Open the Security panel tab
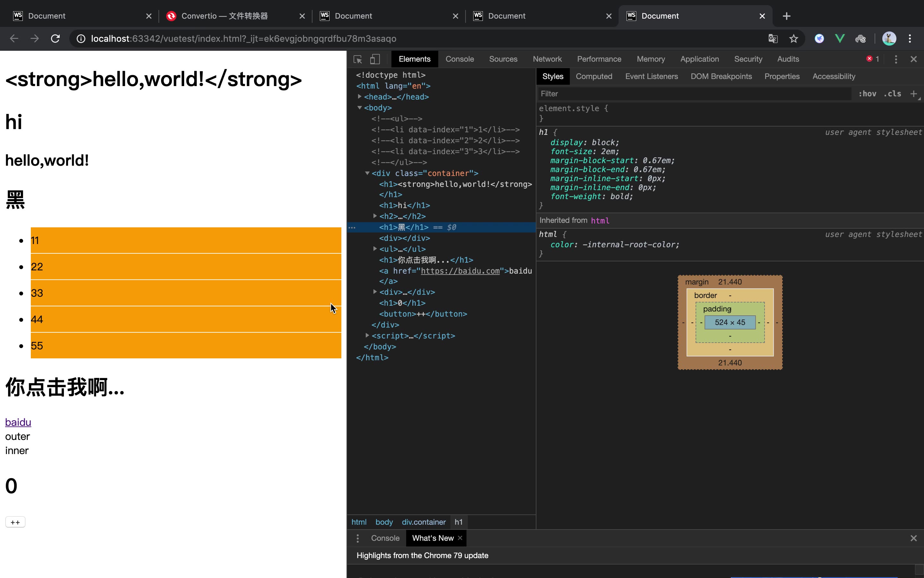924x578 pixels. click(x=748, y=59)
